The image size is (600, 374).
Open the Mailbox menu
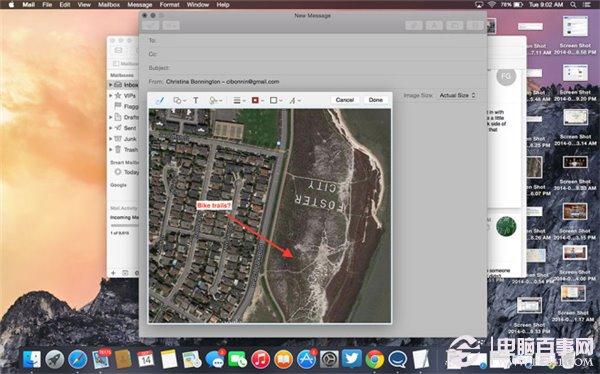click(x=109, y=5)
